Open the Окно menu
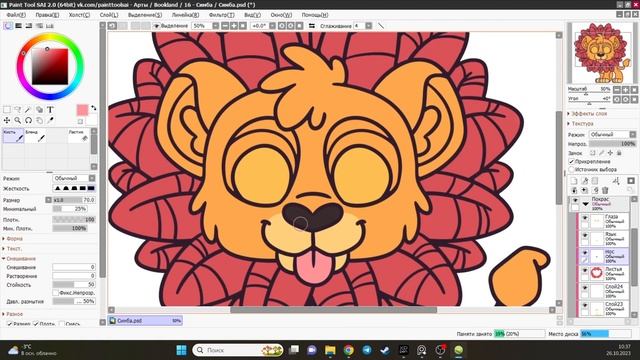Image resolution: width=640 pixels, height=360 pixels. pyautogui.click(x=281, y=15)
